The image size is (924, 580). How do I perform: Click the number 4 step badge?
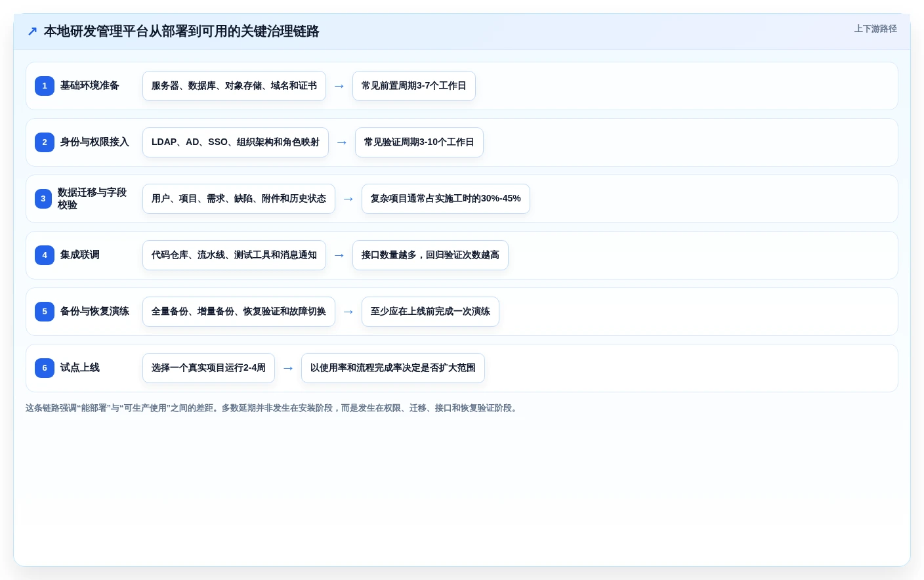coord(45,255)
